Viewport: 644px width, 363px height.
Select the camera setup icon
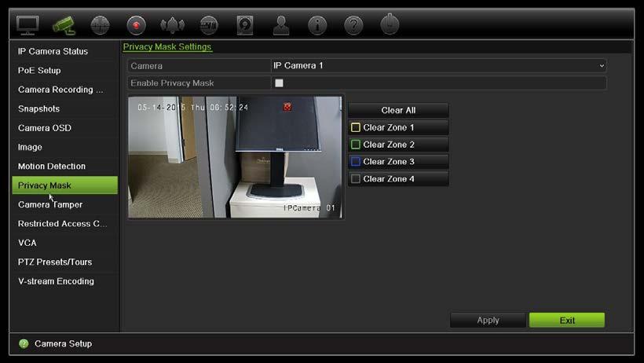(64, 25)
